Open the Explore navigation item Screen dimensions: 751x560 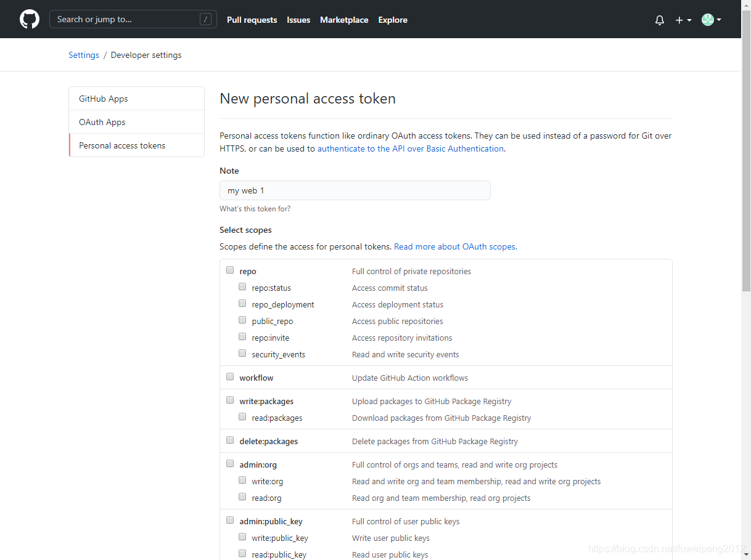393,20
